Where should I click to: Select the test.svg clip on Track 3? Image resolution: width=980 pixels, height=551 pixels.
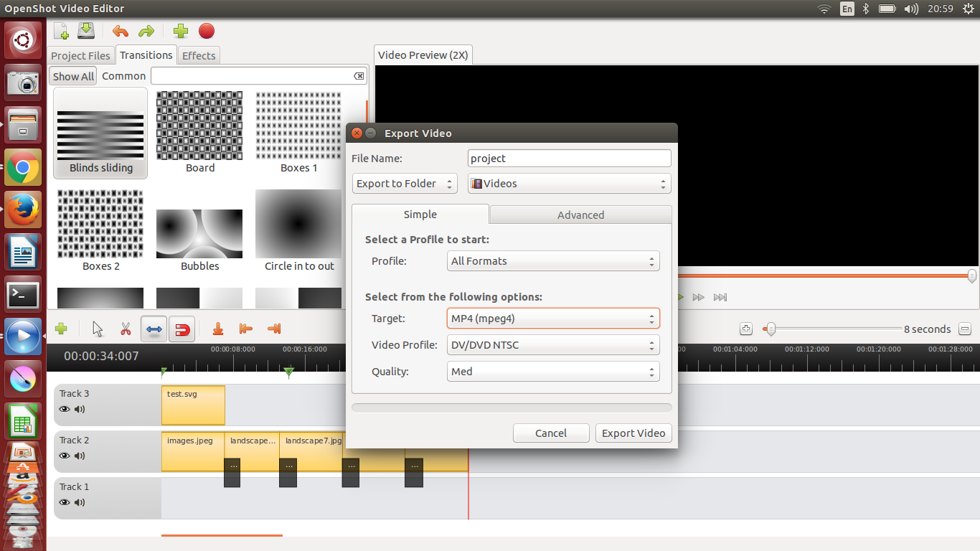click(x=193, y=405)
